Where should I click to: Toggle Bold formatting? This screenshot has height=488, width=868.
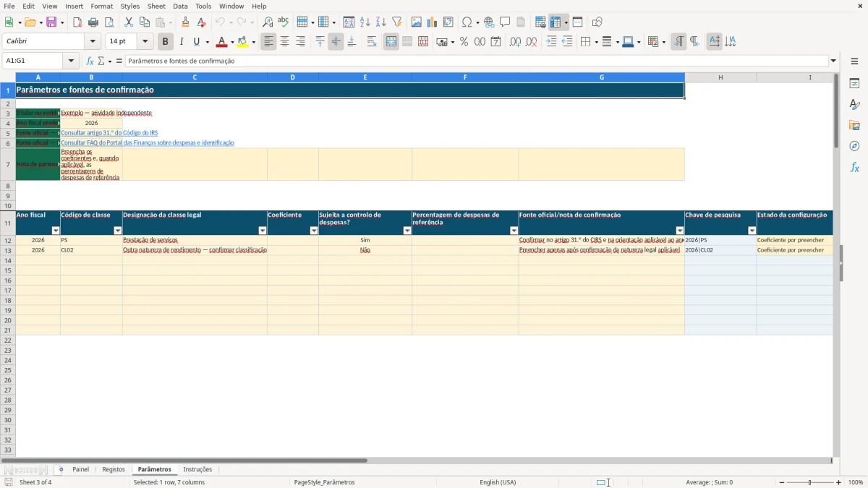[x=166, y=42]
